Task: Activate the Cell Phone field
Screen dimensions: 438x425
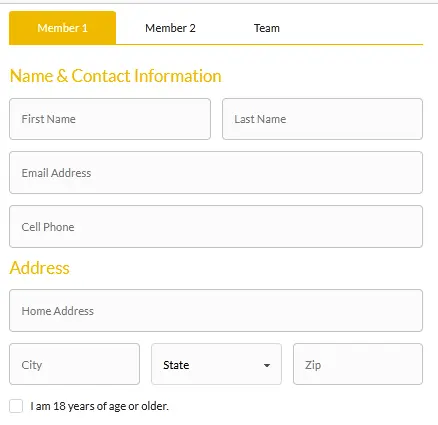Action: pos(216,227)
